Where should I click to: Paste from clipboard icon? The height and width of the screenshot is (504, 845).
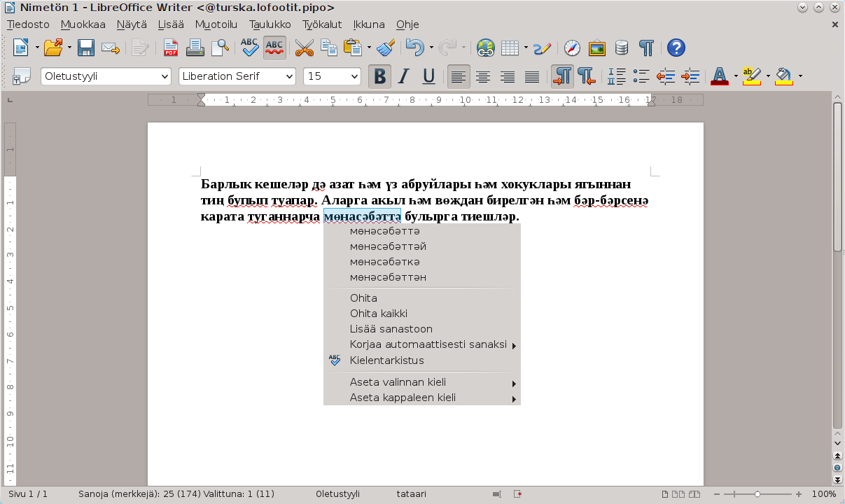coord(354,48)
